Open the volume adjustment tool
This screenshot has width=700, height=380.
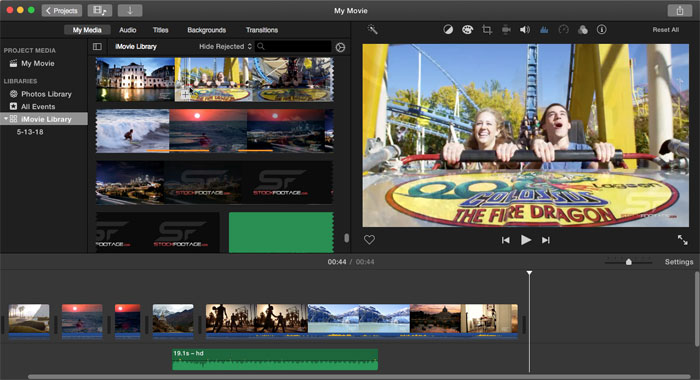525,29
